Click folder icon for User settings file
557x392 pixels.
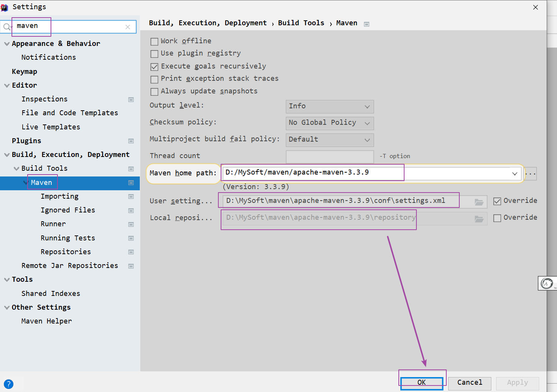479,202
